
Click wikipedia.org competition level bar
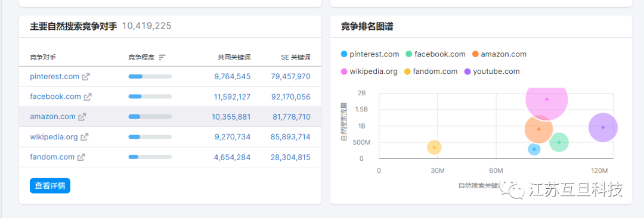(x=150, y=137)
